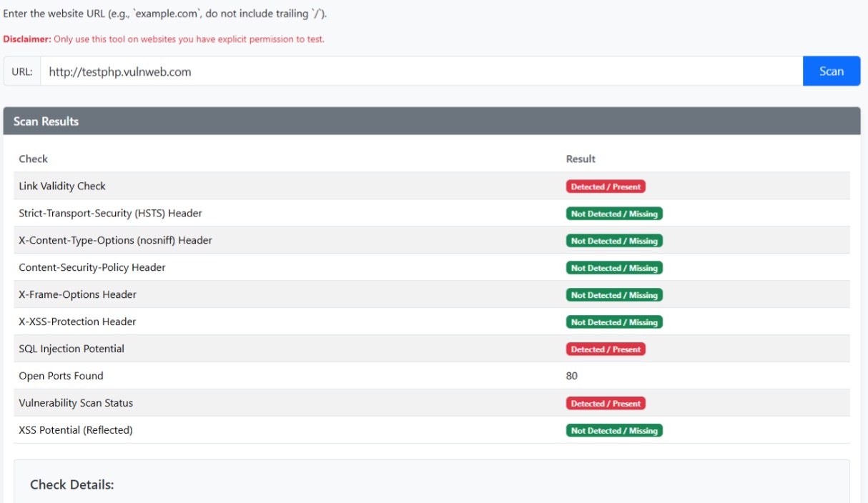Click the Vulnerability Scan Status result badge
Viewport: 868px width, 503px height.
(606, 404)
